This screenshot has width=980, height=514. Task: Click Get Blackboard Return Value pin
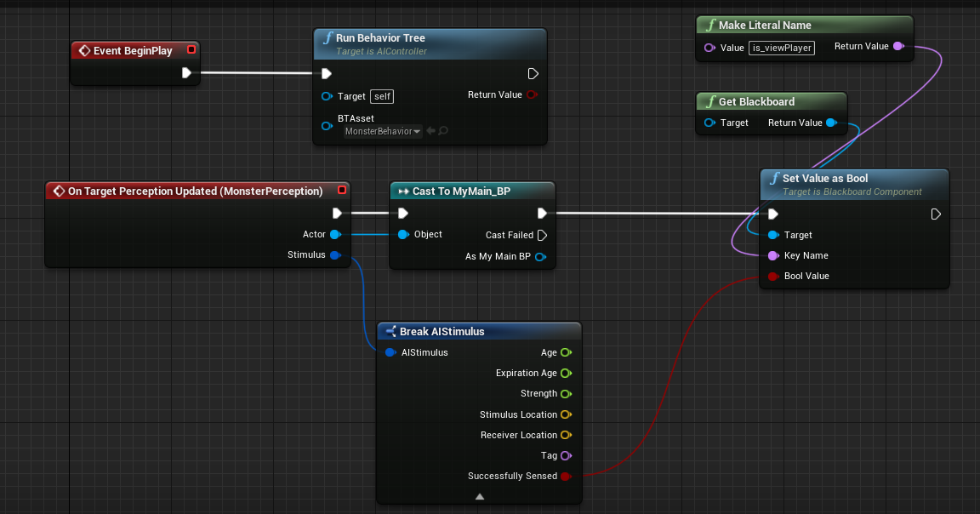coord(831,123)
